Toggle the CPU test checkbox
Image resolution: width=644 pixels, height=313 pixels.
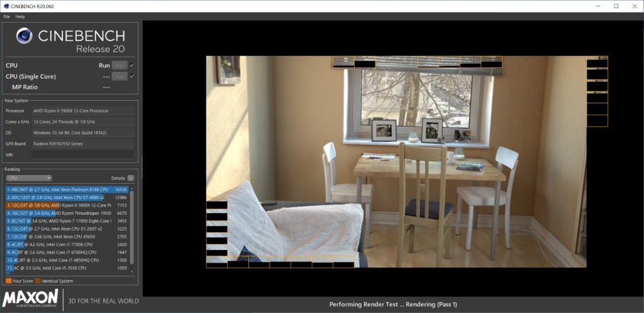pyautogui.click(x=133, y=65)
